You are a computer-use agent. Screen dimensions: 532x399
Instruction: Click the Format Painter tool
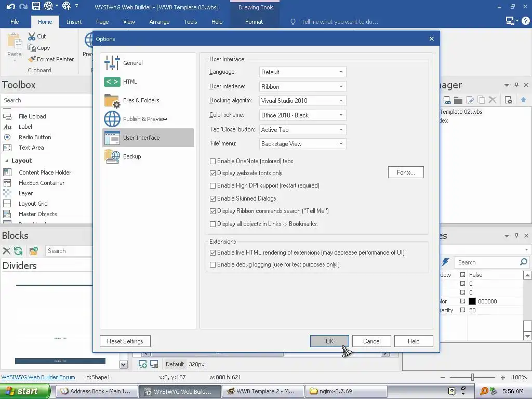tap(50, 59)
